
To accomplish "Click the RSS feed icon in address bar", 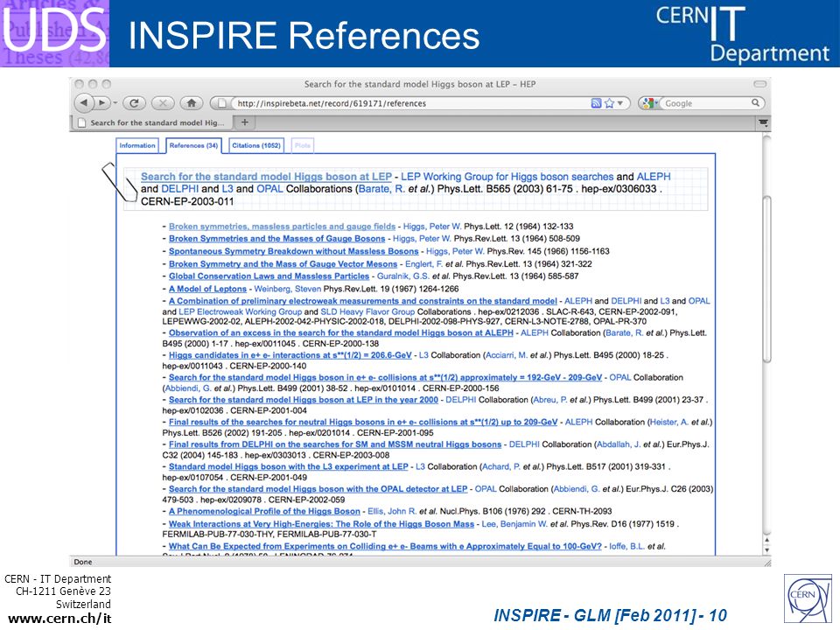I will [596, 103].
